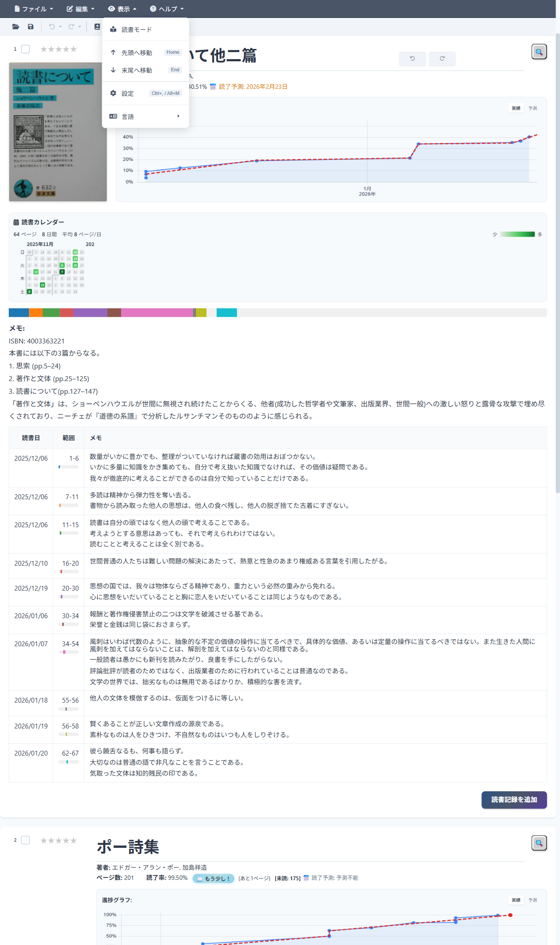The width and height of the screenshot is (560, 945).
Task: Click the 読書記録を追加 button
Action: (514, 800)
